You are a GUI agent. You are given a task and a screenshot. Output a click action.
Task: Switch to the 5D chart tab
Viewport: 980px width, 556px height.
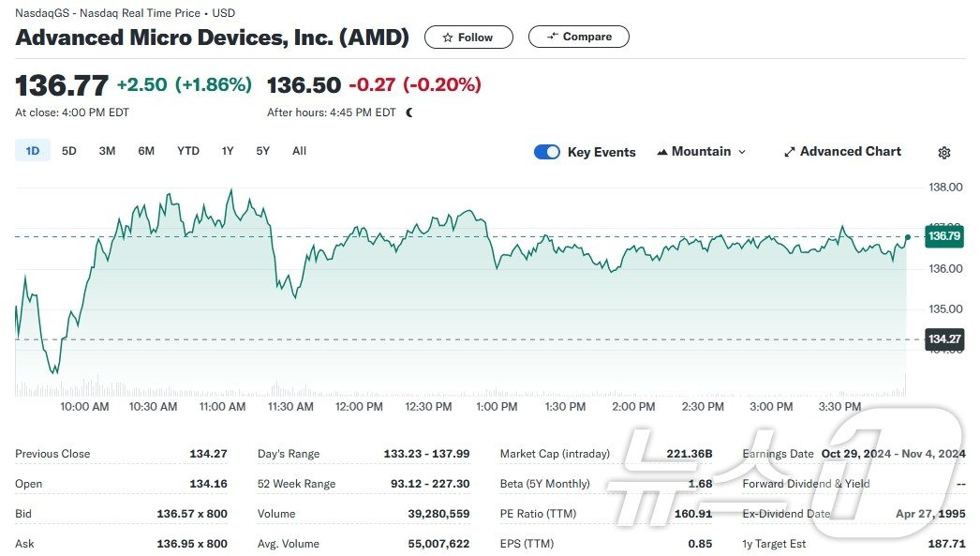[x=68, y=150]
